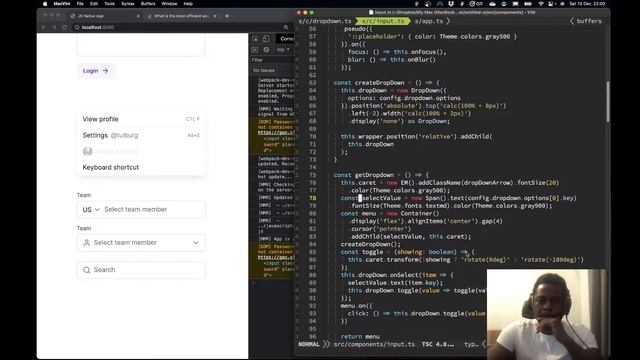Click the inspect element picker icon in DevTools
640x360 pixels.
tap(255, 39)
